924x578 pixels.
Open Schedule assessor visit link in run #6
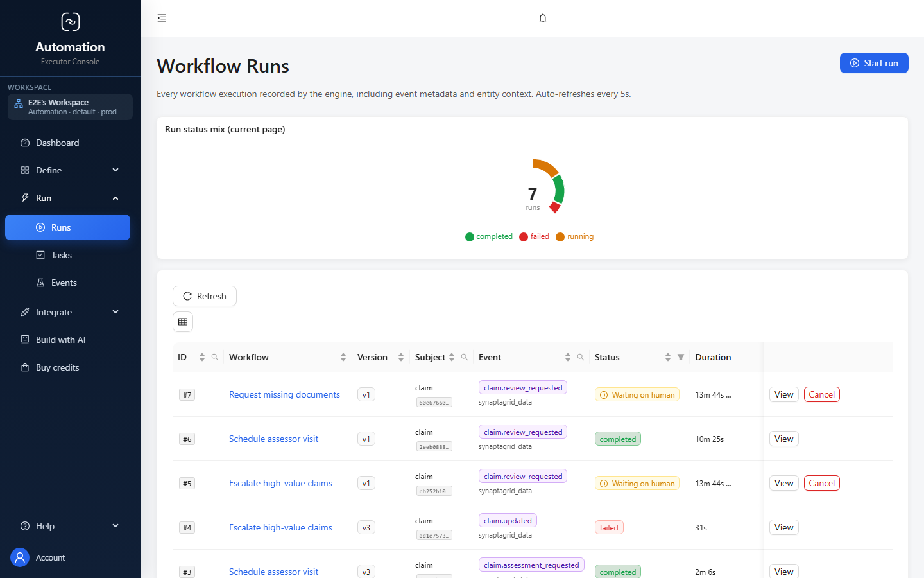[273, 439]
